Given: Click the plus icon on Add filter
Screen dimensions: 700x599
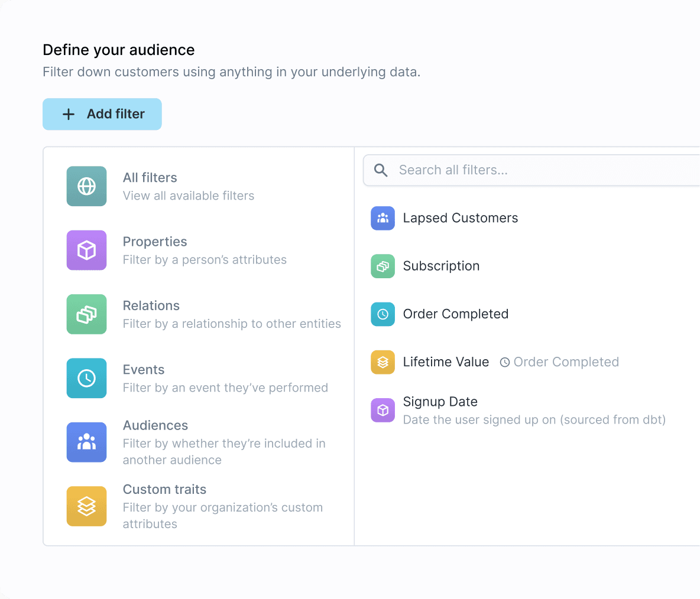Looking at the screenshot, I should [69, 114].
